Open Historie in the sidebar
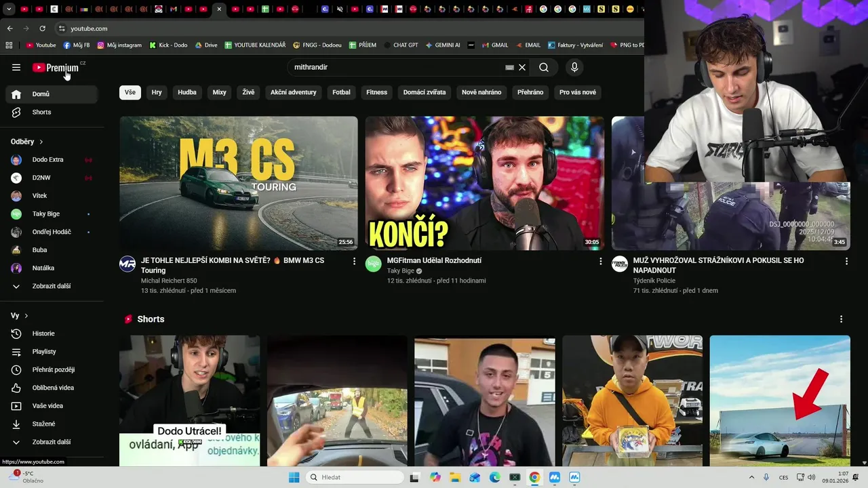Screen dimensions: 868x488 [52, 333]
